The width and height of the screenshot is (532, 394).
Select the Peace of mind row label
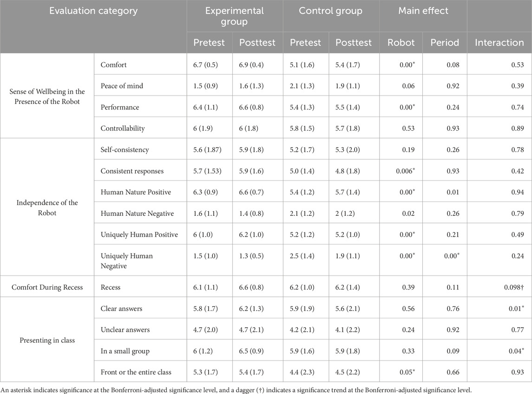tap(122, 86)
